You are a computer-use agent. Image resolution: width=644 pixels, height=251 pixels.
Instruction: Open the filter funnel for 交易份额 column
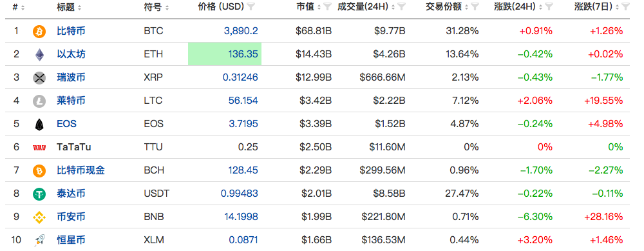(475, 6)
